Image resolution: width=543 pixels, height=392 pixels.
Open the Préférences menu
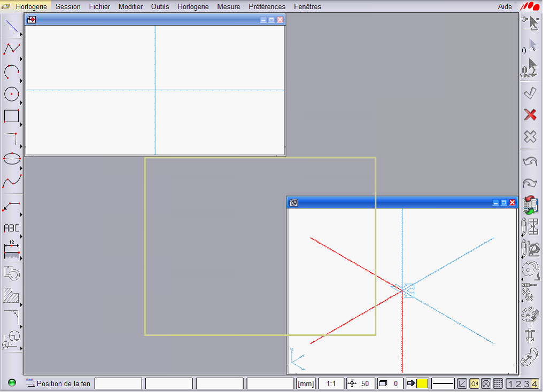(267, 6)
